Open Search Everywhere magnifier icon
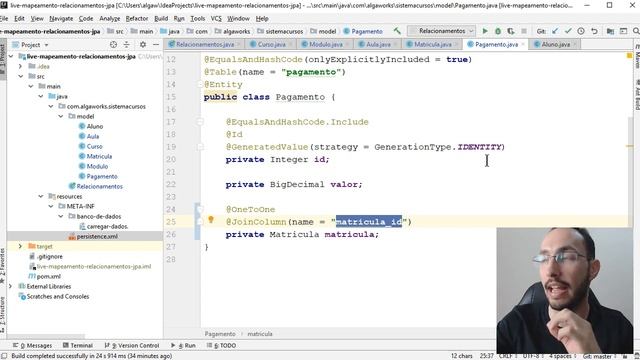Viewport: 640px width, 360px height. [636, 31]
